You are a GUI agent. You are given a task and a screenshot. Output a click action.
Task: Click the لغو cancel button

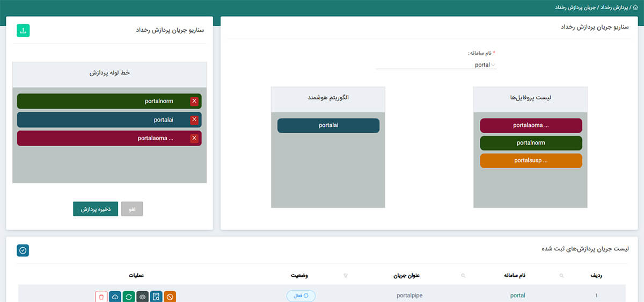[x=132, y=209]
